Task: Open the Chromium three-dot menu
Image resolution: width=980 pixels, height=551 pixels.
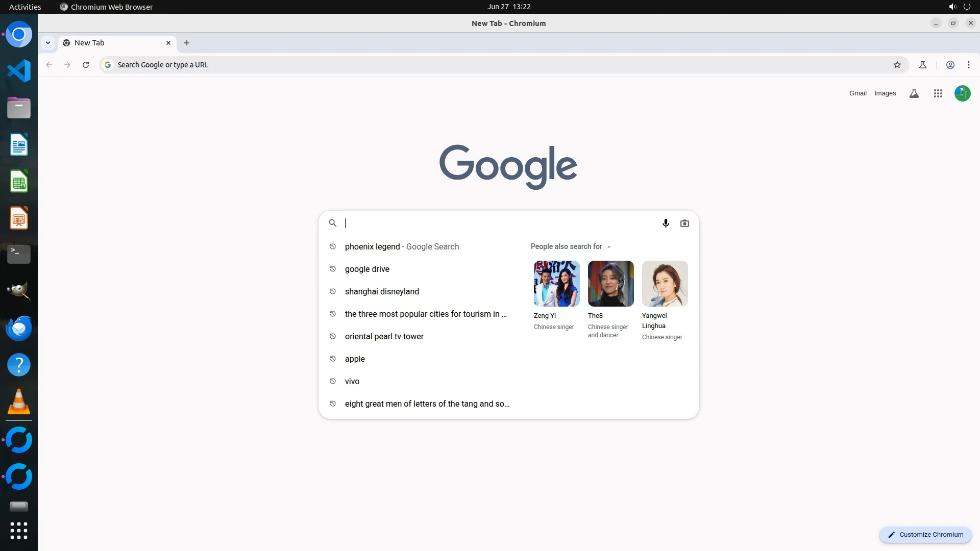Action: click(969, 65)
